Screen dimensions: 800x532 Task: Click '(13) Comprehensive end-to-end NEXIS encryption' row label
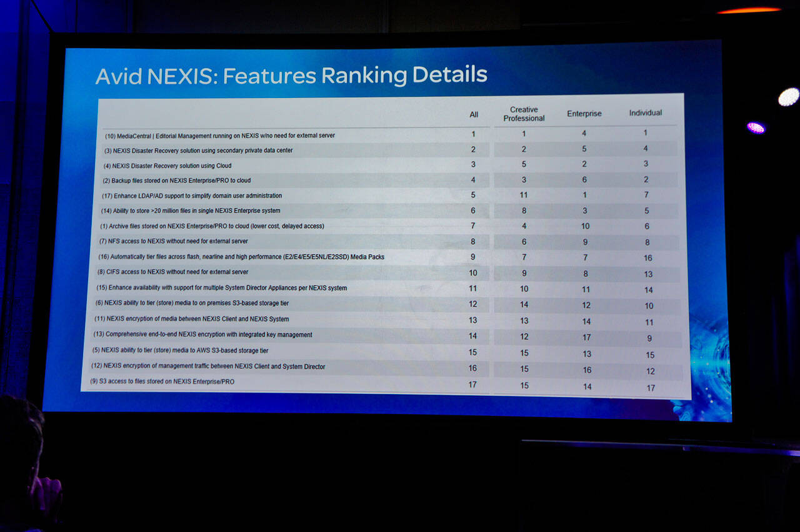pos(202,335)
